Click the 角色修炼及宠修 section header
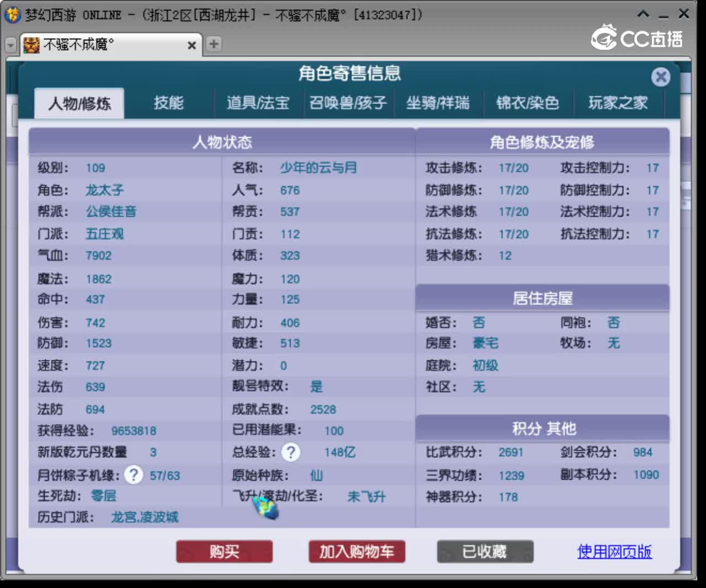Image resolution: width=706 pixels, height=588 pixels. point(542,142)
